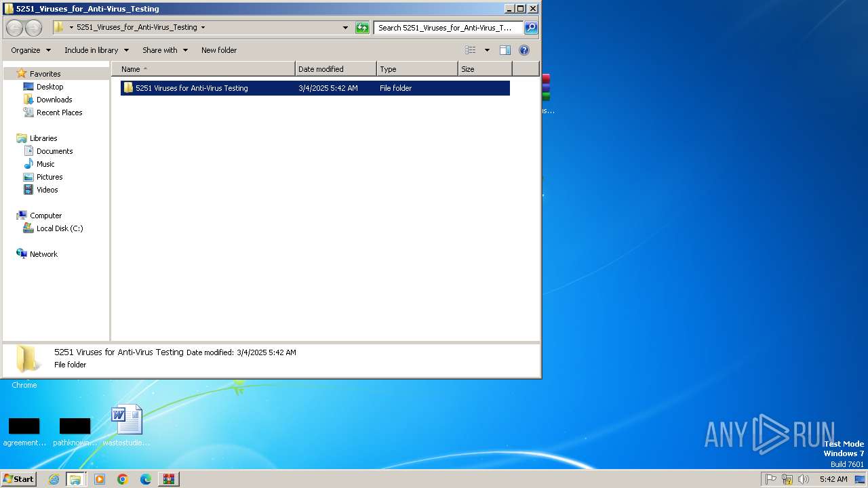868x488 pixels.
Task: Launch Google Chrome from taskbar
Action: (123, 479)
